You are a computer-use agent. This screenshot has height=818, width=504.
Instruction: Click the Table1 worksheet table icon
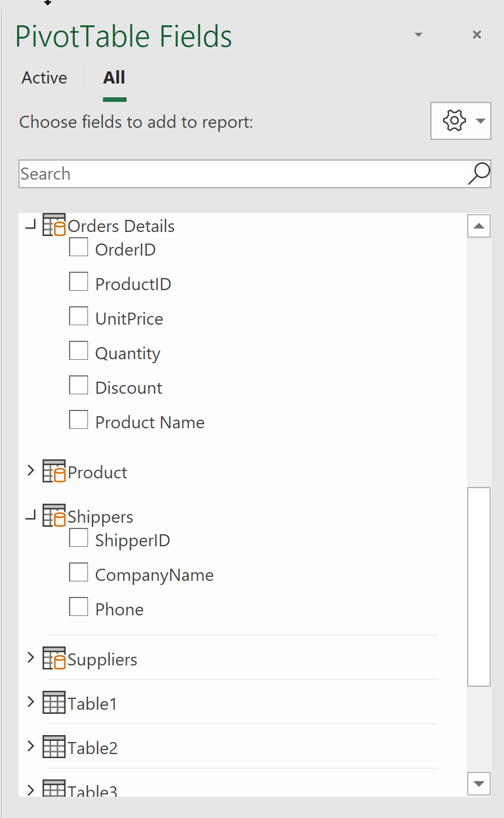coord(54,703)
